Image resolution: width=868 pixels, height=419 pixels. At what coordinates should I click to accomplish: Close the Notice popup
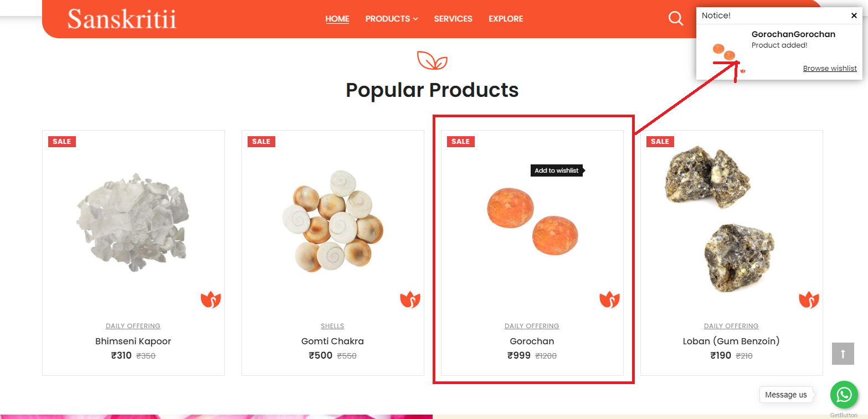[x=854, y=15]
